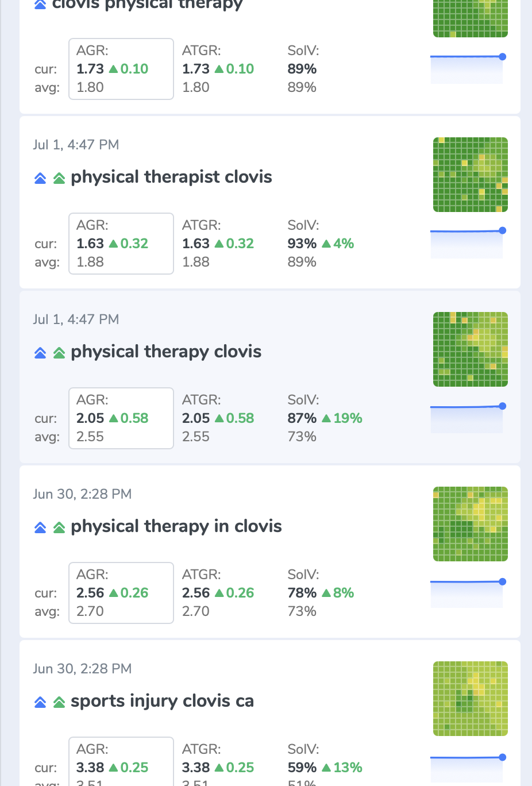532x786 pixels.
Task: Open the sports injury clovis ca keyword
Action: click(162, 701)
